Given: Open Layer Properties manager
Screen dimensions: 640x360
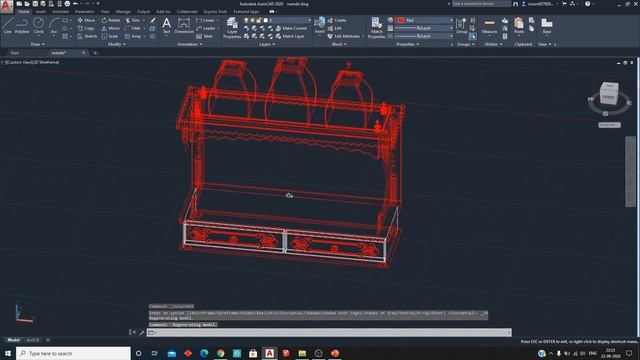Looking at the screenshot, I should pyautogui.click(x=232, y=28).
